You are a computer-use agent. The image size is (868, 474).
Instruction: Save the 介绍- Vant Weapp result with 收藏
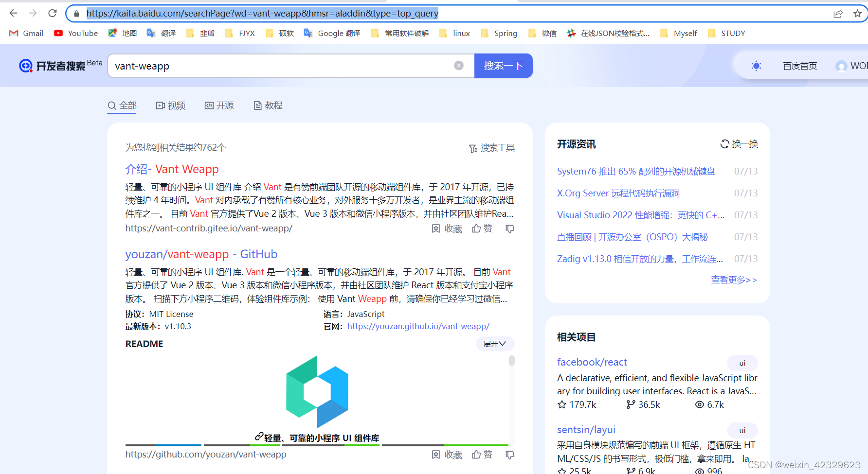(447, 228)
